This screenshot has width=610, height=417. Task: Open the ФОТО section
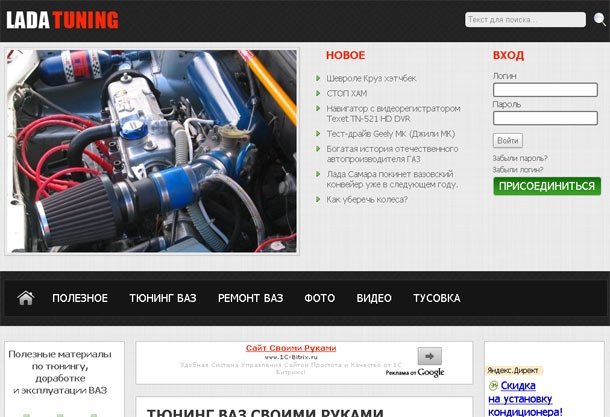pos(320,298)
